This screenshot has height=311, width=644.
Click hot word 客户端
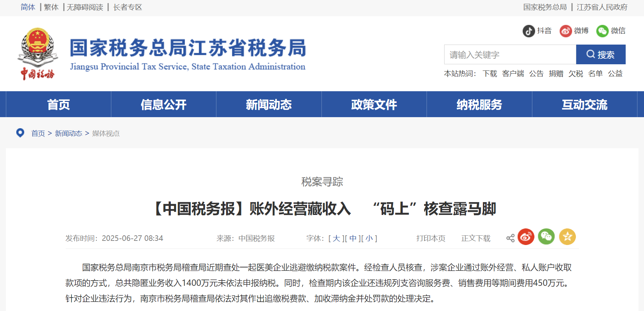513,74
